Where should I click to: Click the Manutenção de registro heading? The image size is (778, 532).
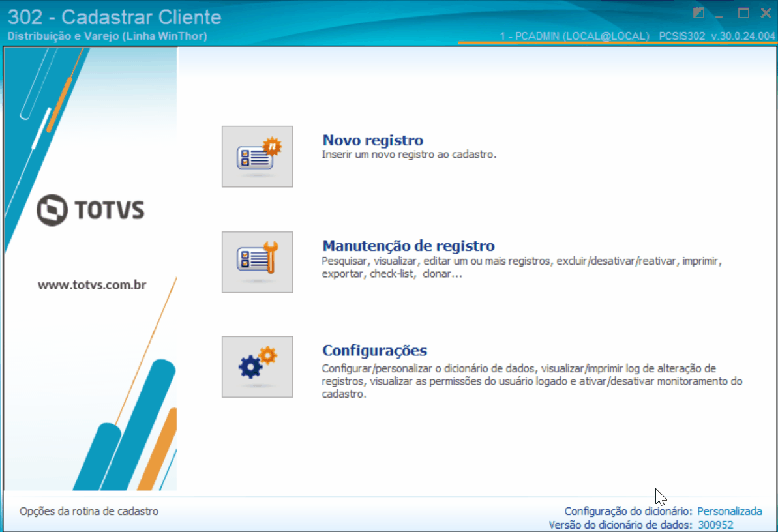coord(408,246)
